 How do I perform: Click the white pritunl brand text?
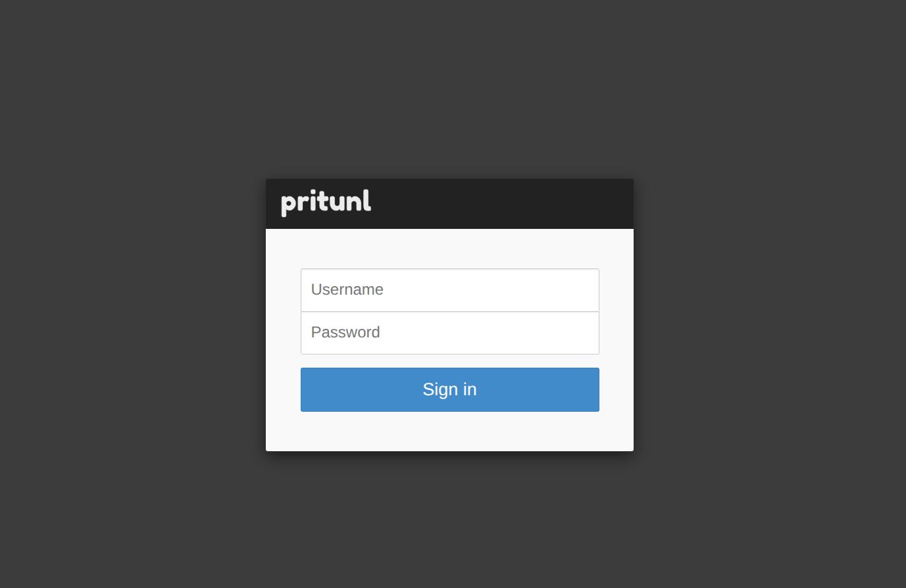326,202
